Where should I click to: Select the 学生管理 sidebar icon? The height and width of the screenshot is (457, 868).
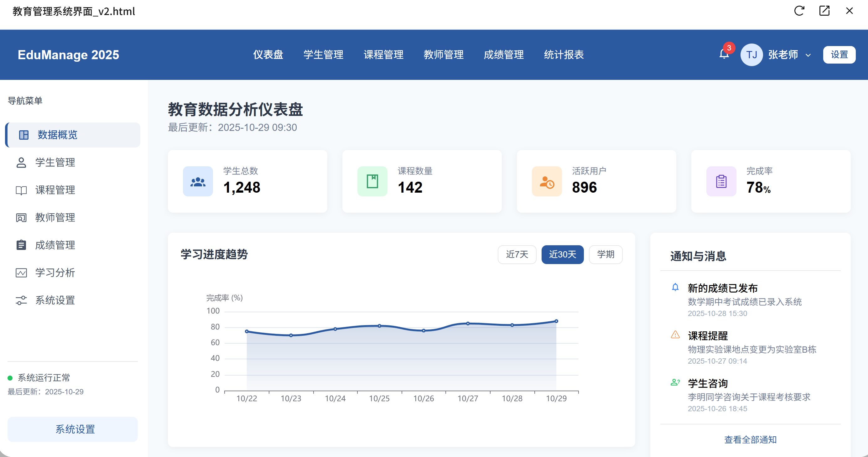coord(21,162)
